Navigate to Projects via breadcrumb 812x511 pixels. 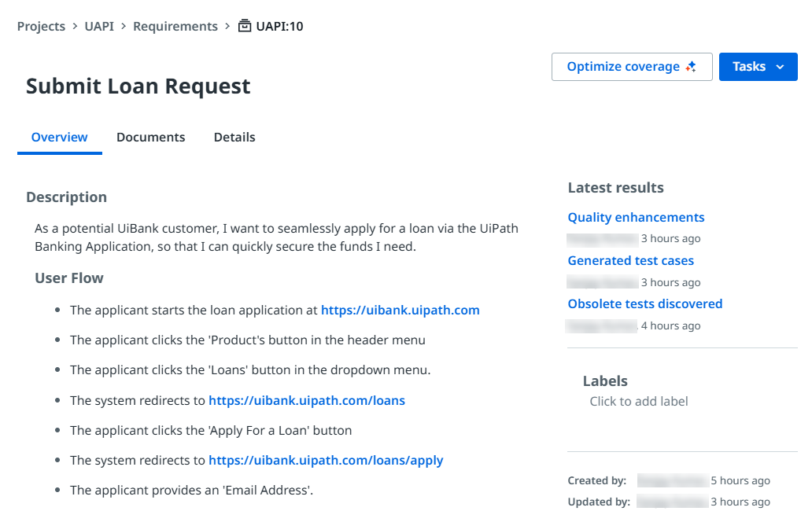[41, 26]
